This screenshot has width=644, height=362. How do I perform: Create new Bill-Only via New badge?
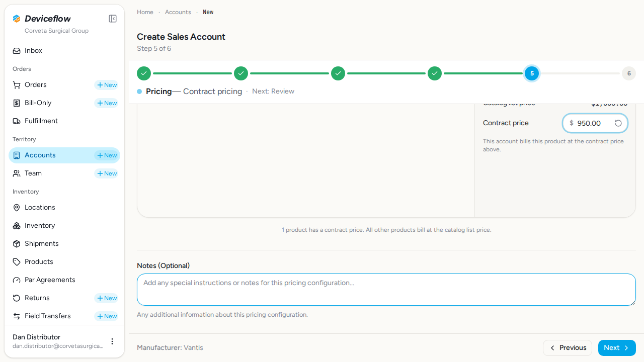pyautogui.click(x=106, y=103)
